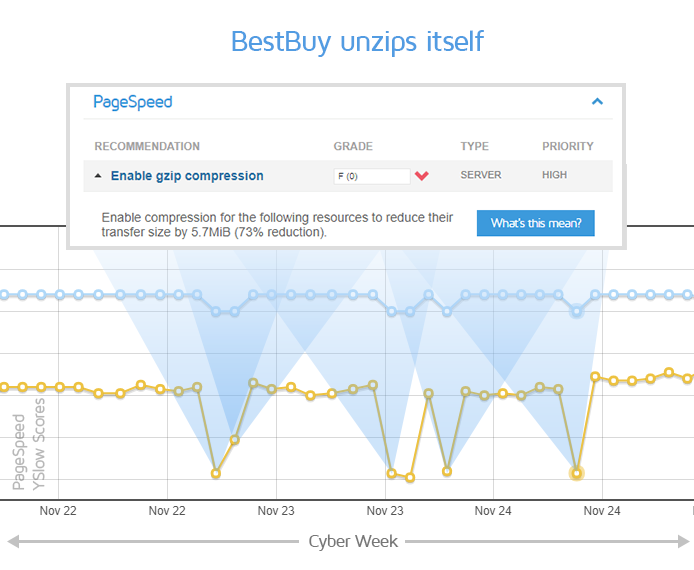Click the Cyber Week label
The width and height of the screenshot is (694, 570).
353,541
